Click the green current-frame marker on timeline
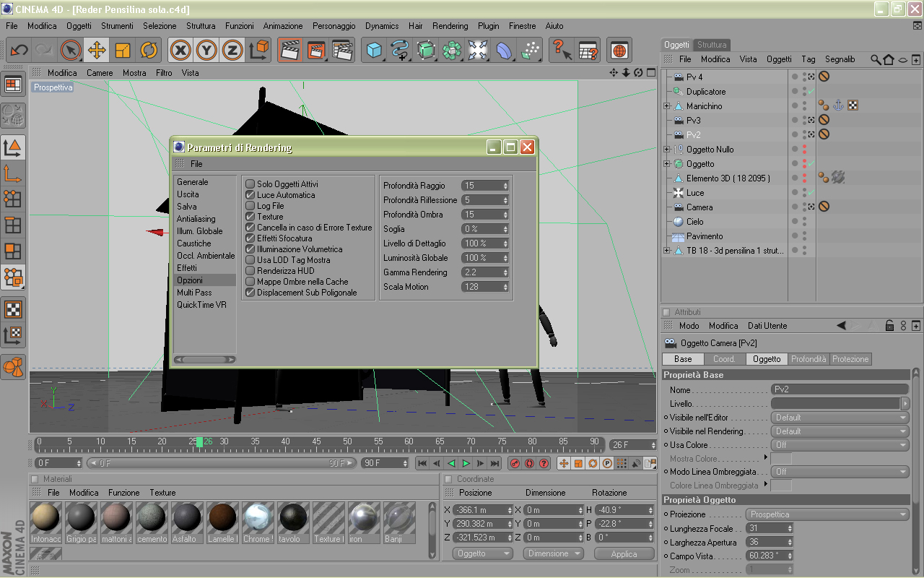Screen dimensions: 924x578 [x=199, y=442]
